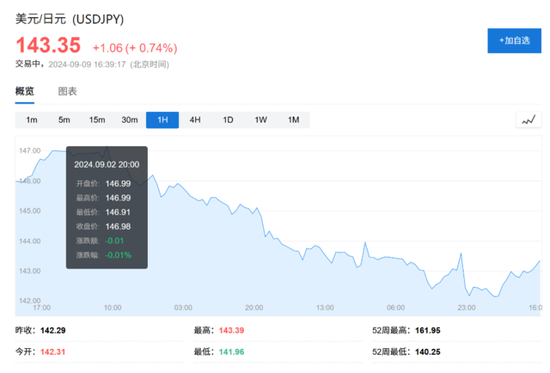Toggle the line chart type icon
The image size is (550, 373).
529,120
